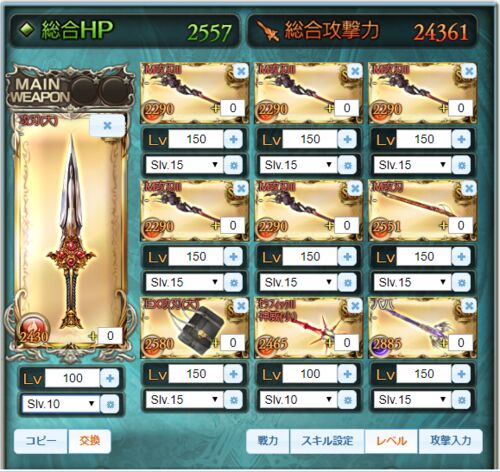Click the コピー button
Image resolution: width=500 pixels, height=472 pixels.
pyautogui.click(x=41, y=441)
